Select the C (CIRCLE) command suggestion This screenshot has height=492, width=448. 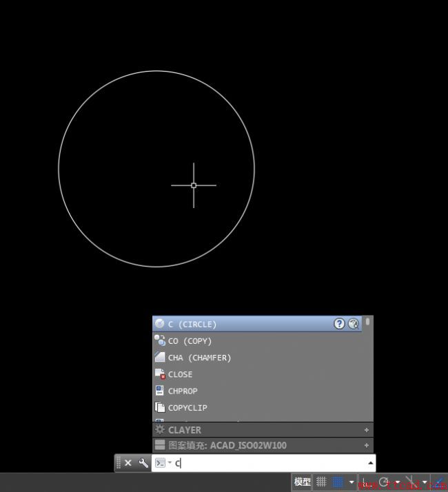point(257,324)
